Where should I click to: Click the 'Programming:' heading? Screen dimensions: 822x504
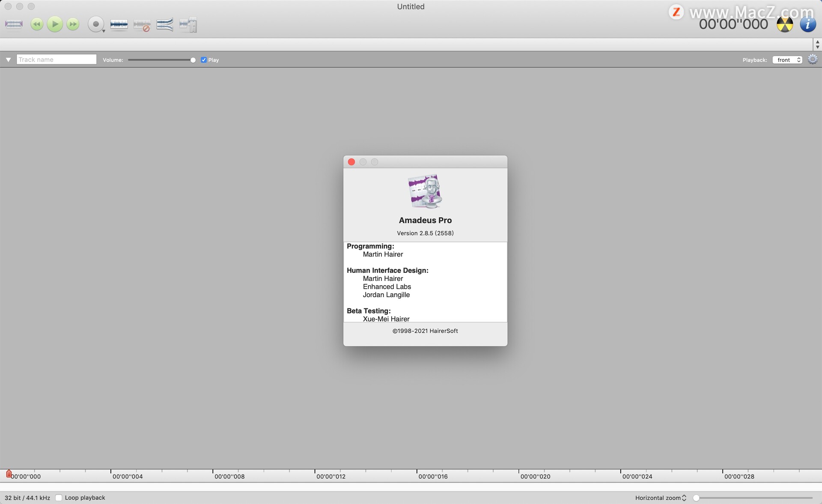370,246
